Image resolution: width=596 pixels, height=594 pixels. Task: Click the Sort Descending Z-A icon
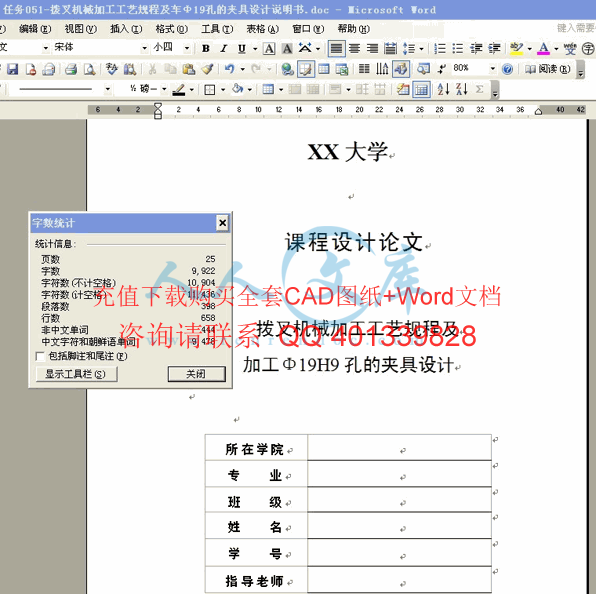click(461, 89)
